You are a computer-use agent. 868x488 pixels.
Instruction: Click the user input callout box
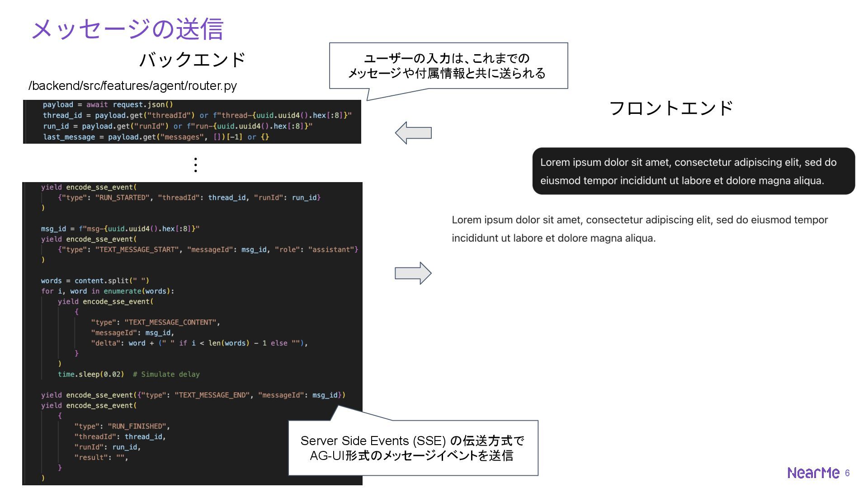(x=448, y=66)
